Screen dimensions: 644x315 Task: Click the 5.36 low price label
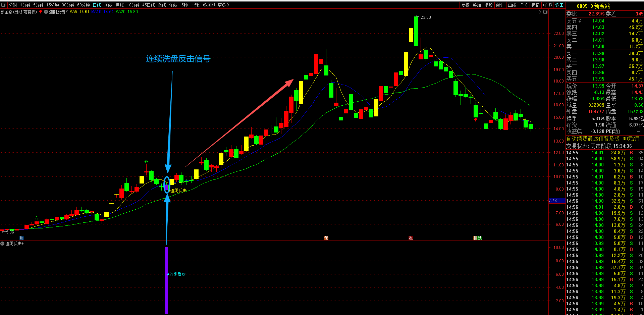point(10,232)
